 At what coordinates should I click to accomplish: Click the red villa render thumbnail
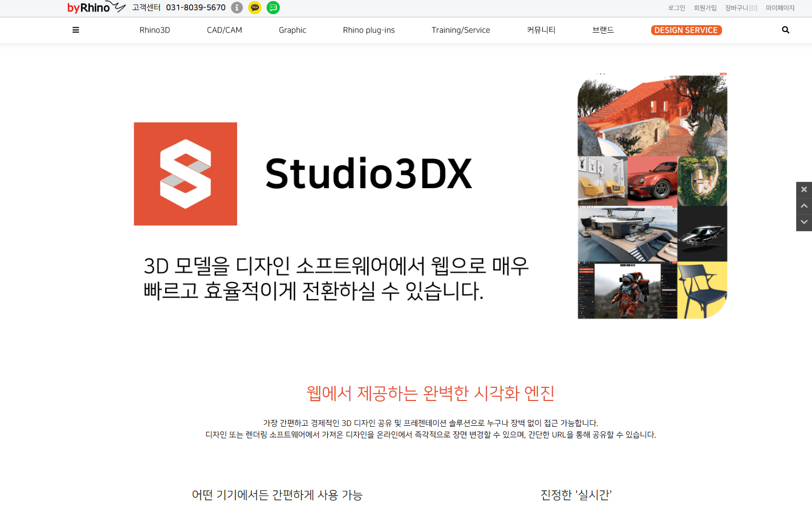click(652, 115)
